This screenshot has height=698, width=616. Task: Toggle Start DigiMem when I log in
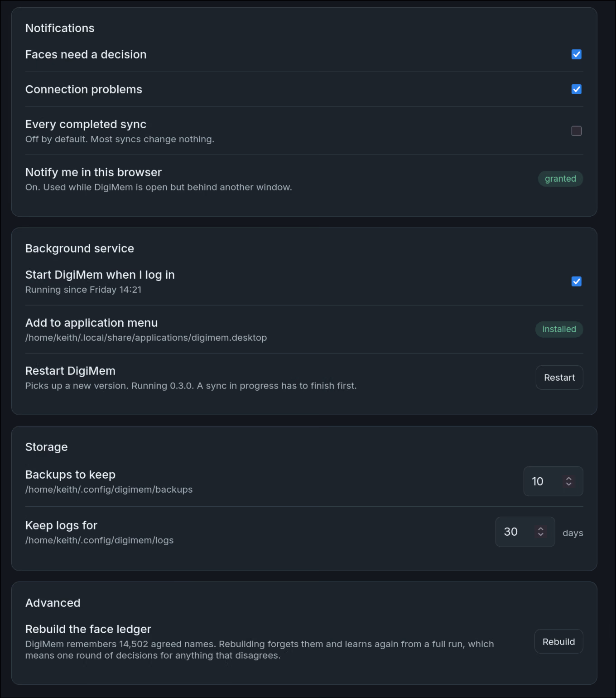tap(576, 281)
